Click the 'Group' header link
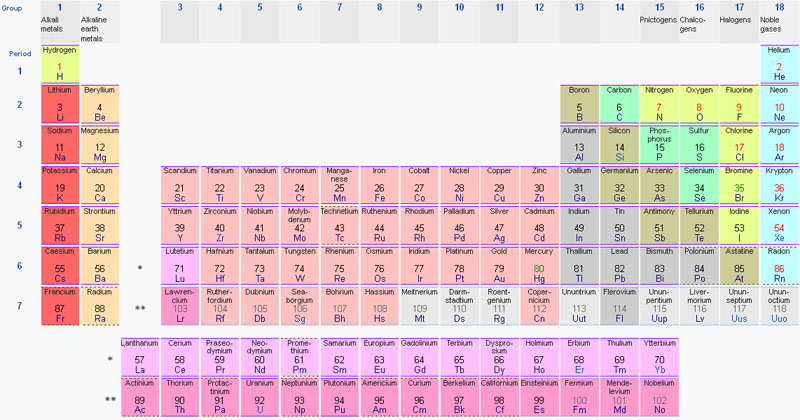Viewport: 800px width, 420px height. point(11,8)
